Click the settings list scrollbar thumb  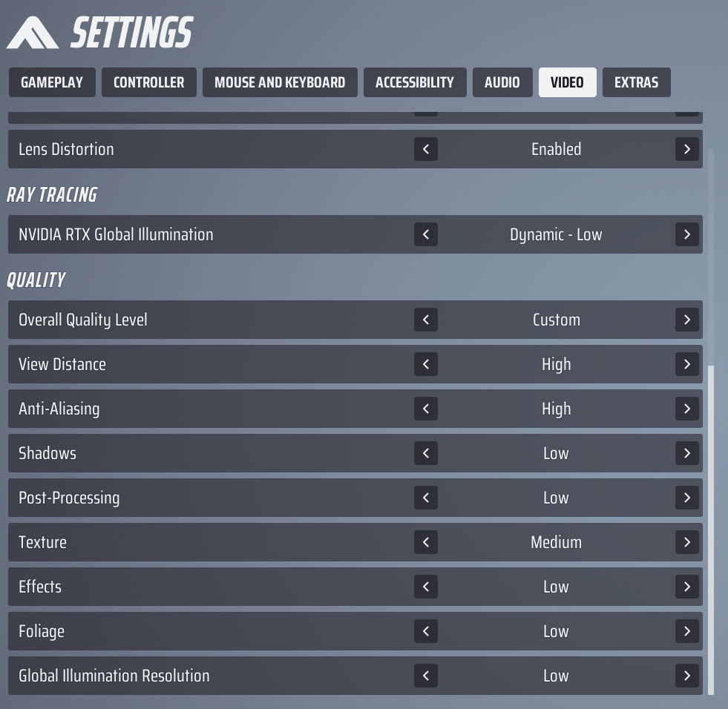[711, 530]
